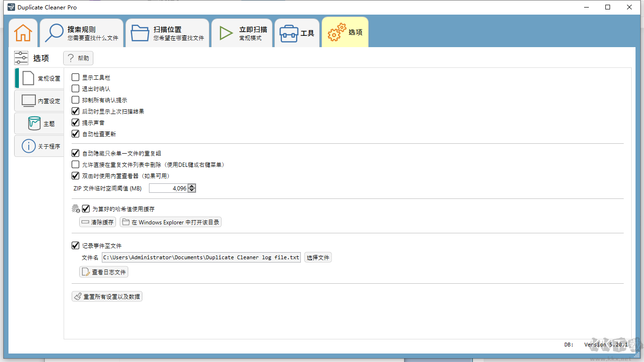Open the Home screen via house icon
Viewport: 644px width, 362px height.
(x=23, y=32)
